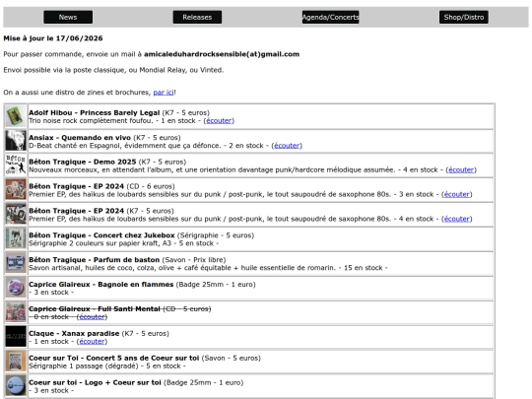Click the Claque Xanax paradise thumbnail
The width and height of the screenshot is (532, 399).
point(16,337)
